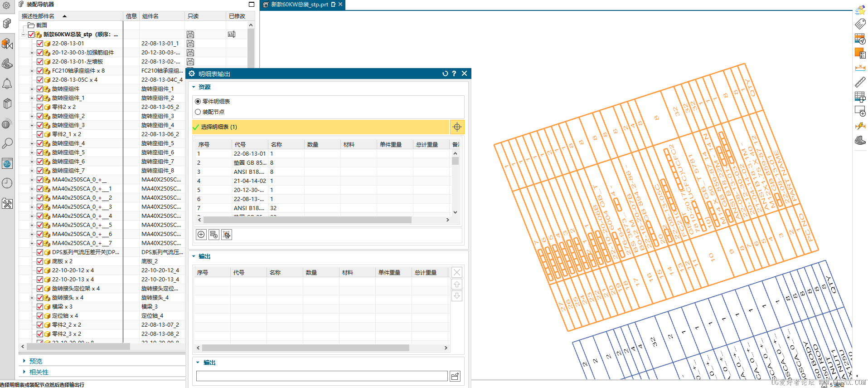The width and height of the screenshot is (868, 388).
Task: Select the 零件明细表 radio button
Action: tap(198, 101)
